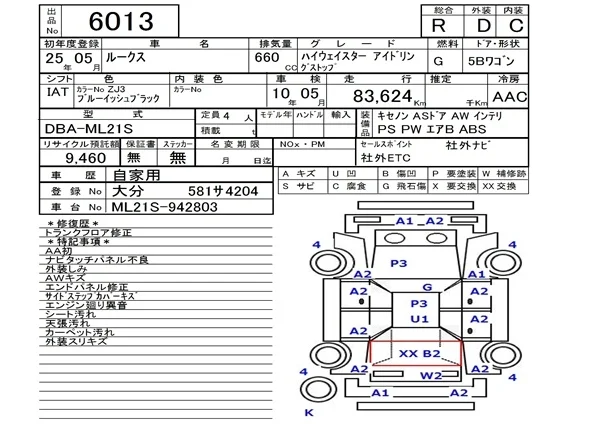Viewport: 590px width, 434px height.
Task: Click the W2 mark on rear bumper
Action: coord(431,375)
